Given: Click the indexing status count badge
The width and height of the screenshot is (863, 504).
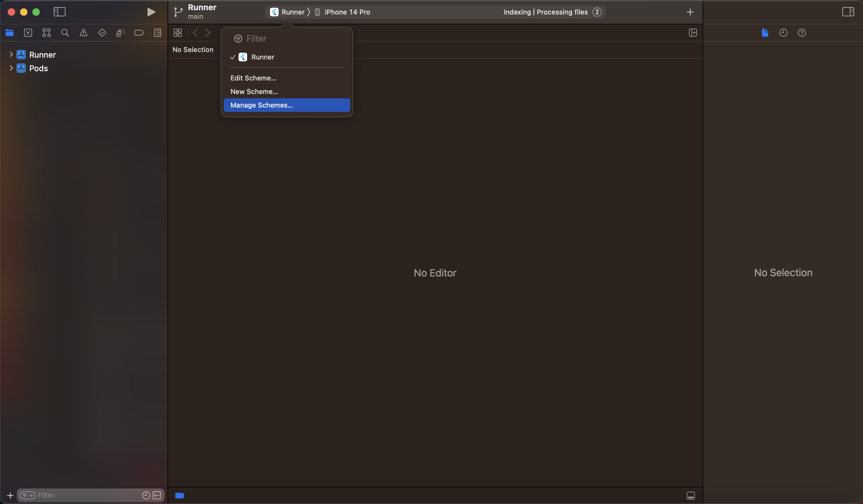Looking at the screenshot, I should (597, 12).
